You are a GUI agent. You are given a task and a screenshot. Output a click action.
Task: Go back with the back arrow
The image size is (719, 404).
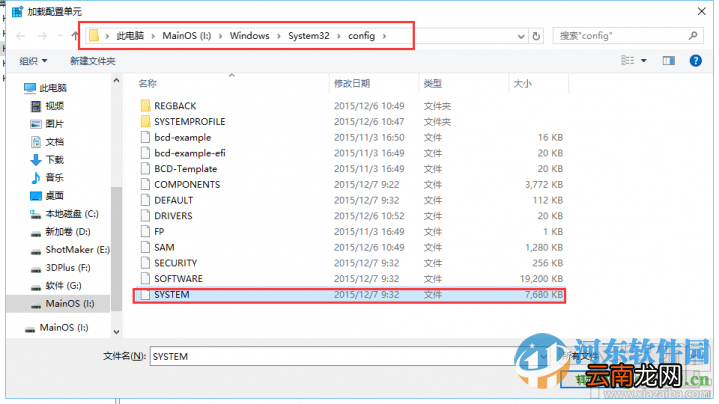click(x=21, y=36)
